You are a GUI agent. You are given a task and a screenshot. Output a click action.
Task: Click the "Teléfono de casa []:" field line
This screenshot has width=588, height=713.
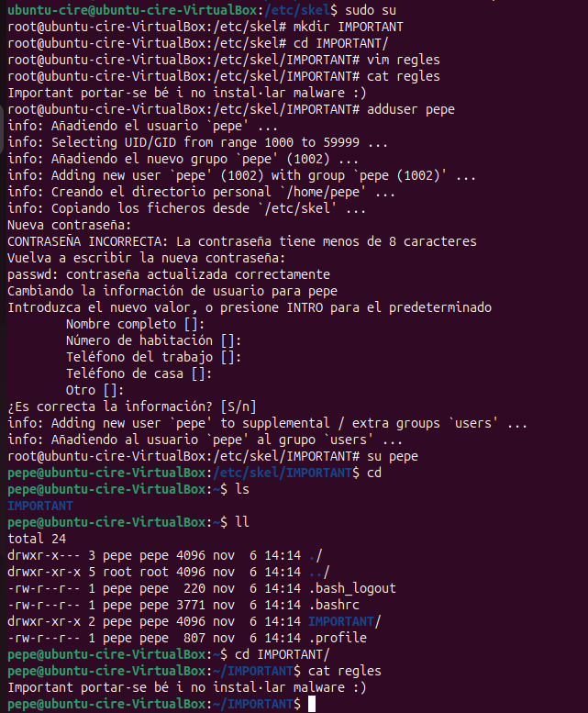tap(139, 373)
